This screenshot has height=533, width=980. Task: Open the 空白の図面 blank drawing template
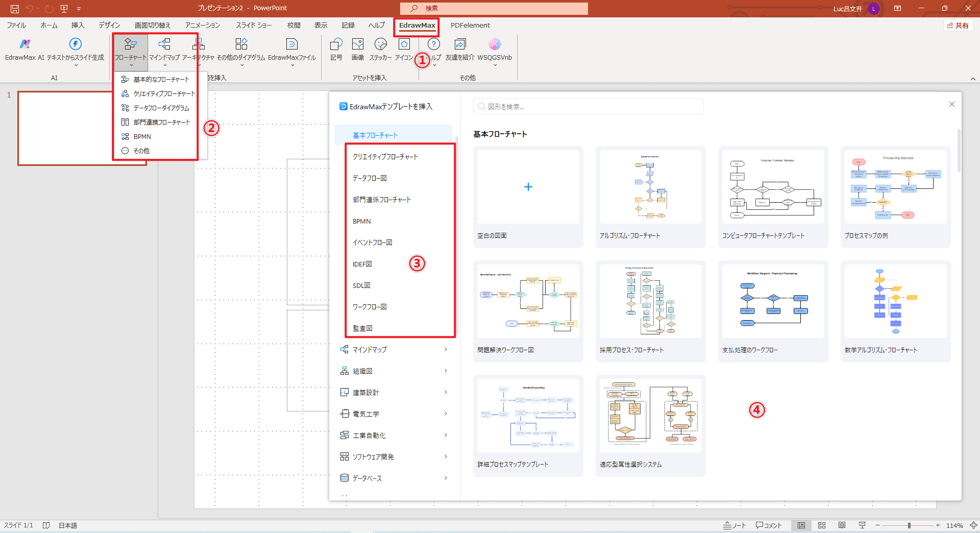click(528, 197)
